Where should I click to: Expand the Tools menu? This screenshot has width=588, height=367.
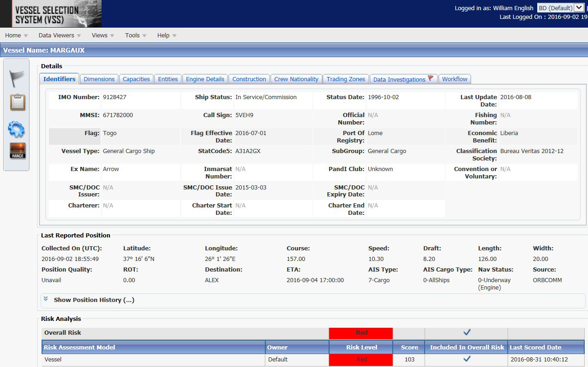(135, 35)
